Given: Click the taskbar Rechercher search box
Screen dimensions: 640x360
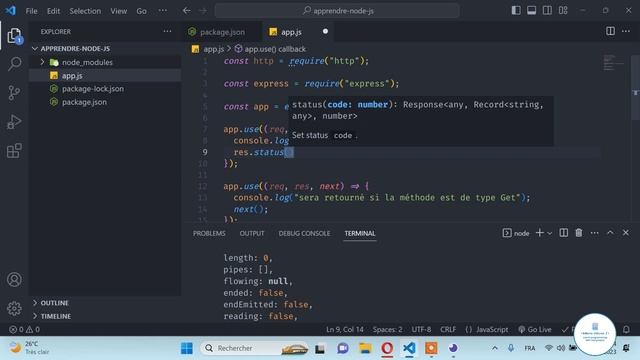Looking at the screenshot, I should click(x=254, y=348).
